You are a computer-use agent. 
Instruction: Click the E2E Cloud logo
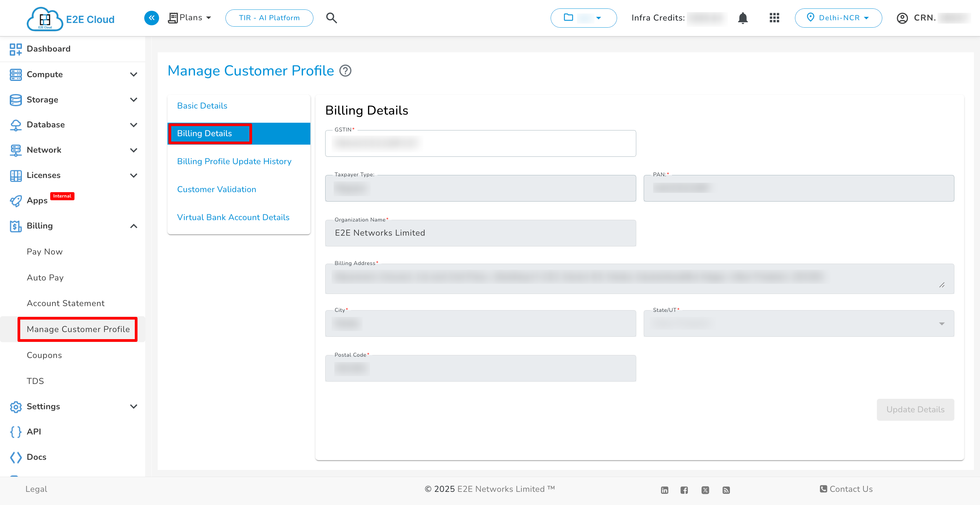pos(71,18)
